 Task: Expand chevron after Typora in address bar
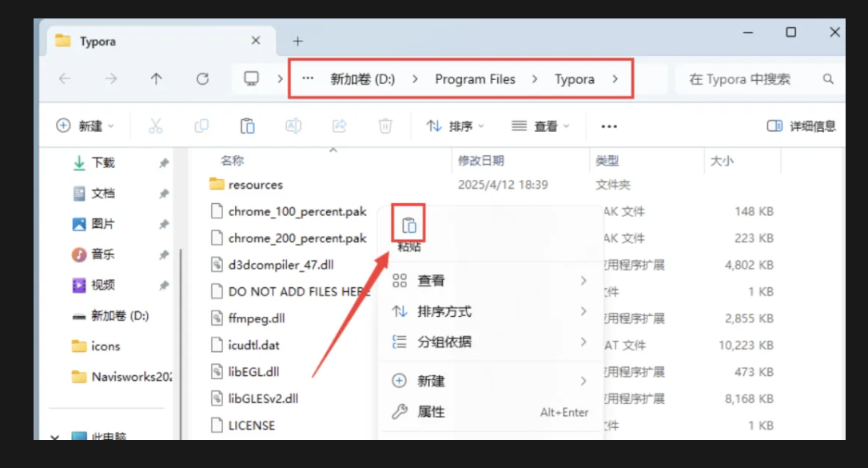615,79
